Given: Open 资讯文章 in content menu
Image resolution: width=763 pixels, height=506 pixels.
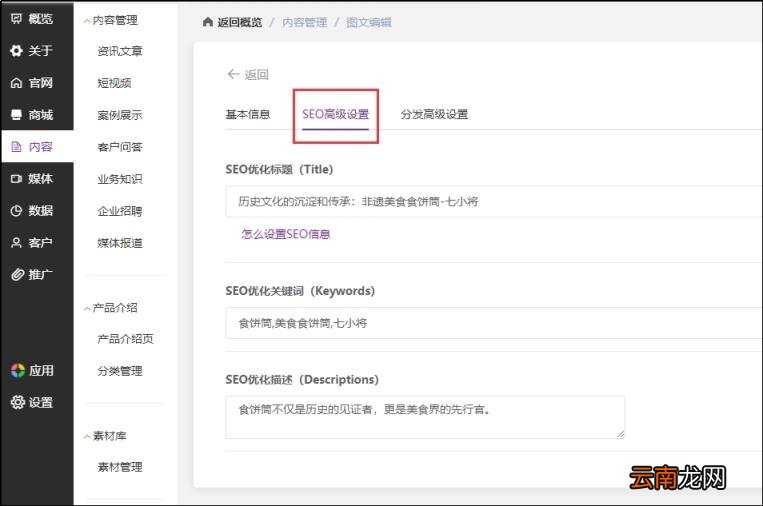Looking at the screenshot, I should 120,51.
